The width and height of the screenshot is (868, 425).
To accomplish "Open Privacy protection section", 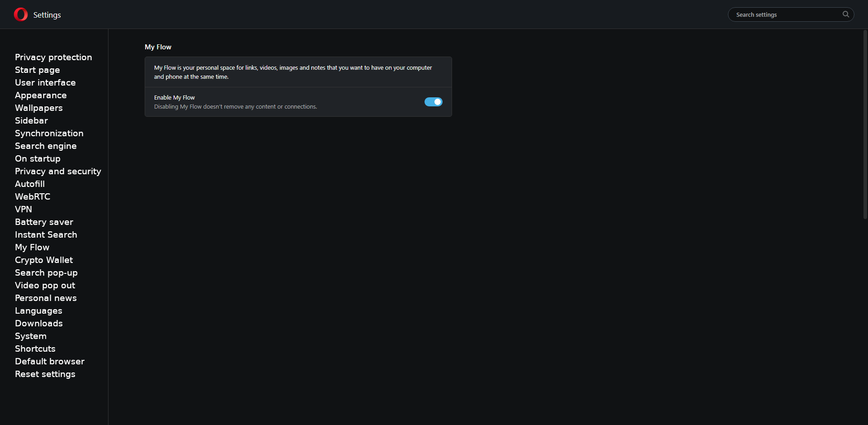I will click(x=53, y=57).
